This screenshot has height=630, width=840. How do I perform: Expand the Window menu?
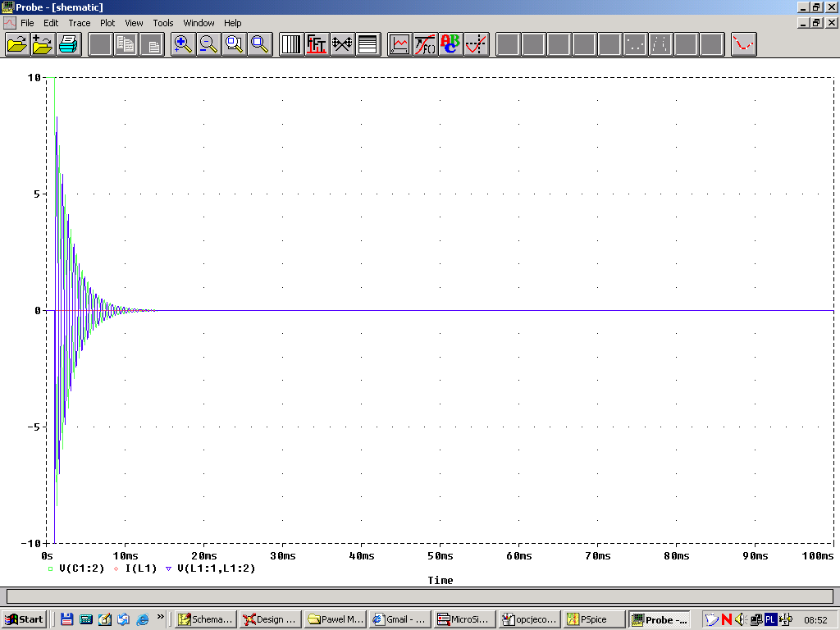coord(199,23)
